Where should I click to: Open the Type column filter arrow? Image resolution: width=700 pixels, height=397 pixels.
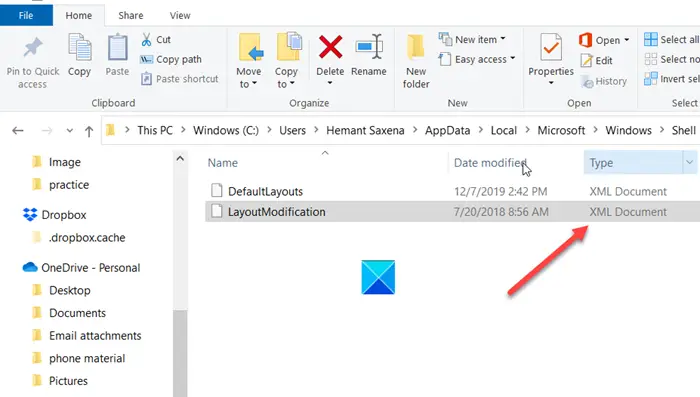[690, 163]
